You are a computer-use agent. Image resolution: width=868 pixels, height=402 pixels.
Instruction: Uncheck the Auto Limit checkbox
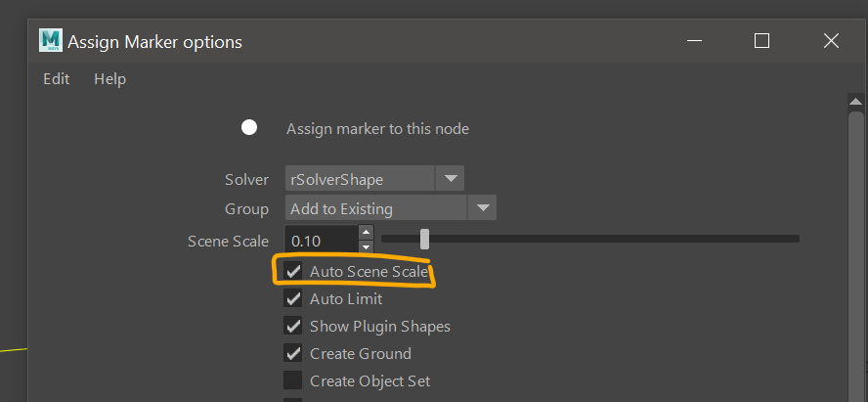pyautogui.click(x=293, y=298)
